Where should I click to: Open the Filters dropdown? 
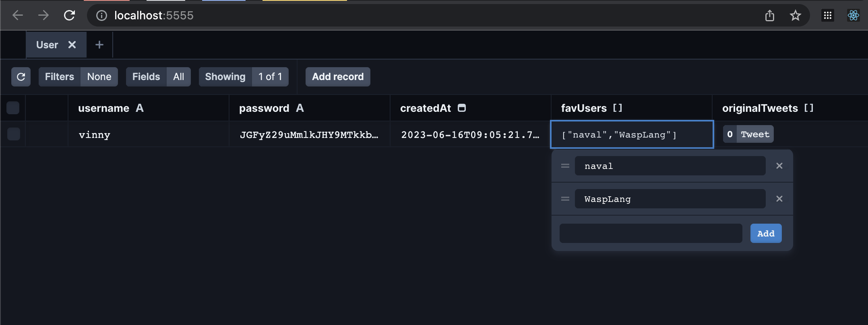pos(78,77)
